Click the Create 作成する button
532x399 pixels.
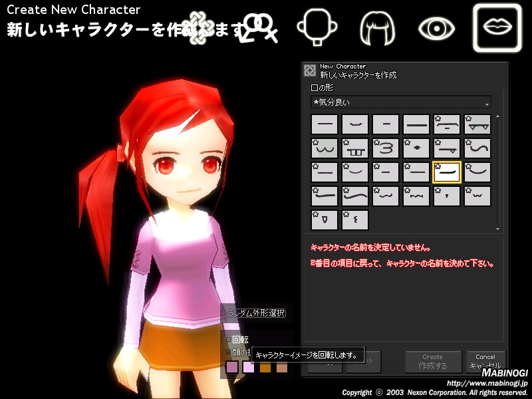(x=434, y=362)
